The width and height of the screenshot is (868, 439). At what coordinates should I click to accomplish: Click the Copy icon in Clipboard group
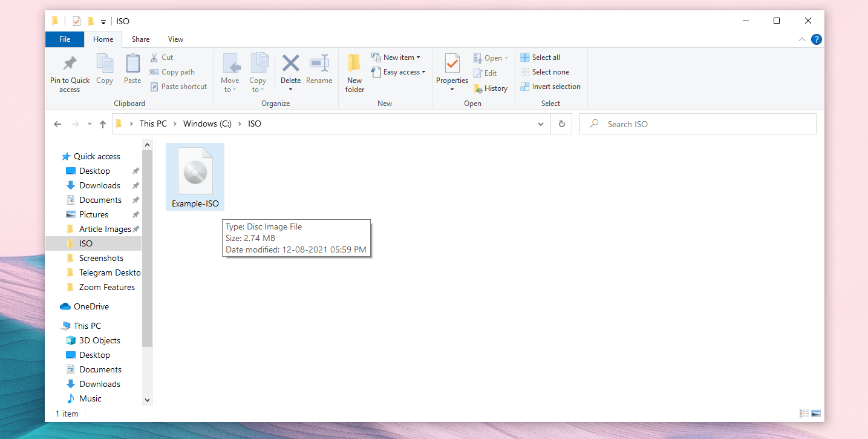coord(105,64)
